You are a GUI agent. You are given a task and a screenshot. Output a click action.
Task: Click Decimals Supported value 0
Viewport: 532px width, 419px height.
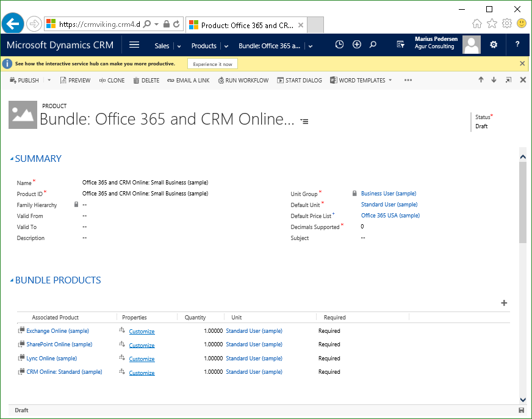(362, 227)
